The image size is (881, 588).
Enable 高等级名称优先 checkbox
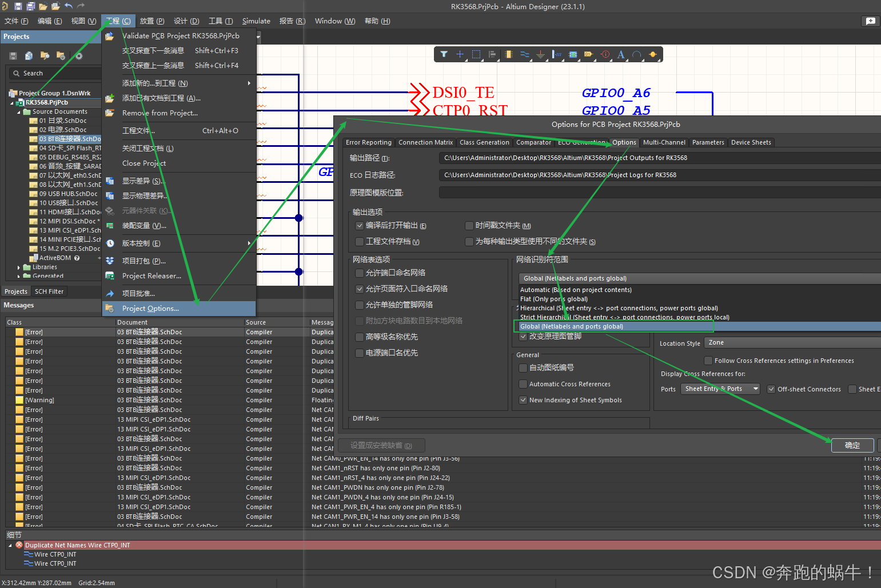(360, 337)
